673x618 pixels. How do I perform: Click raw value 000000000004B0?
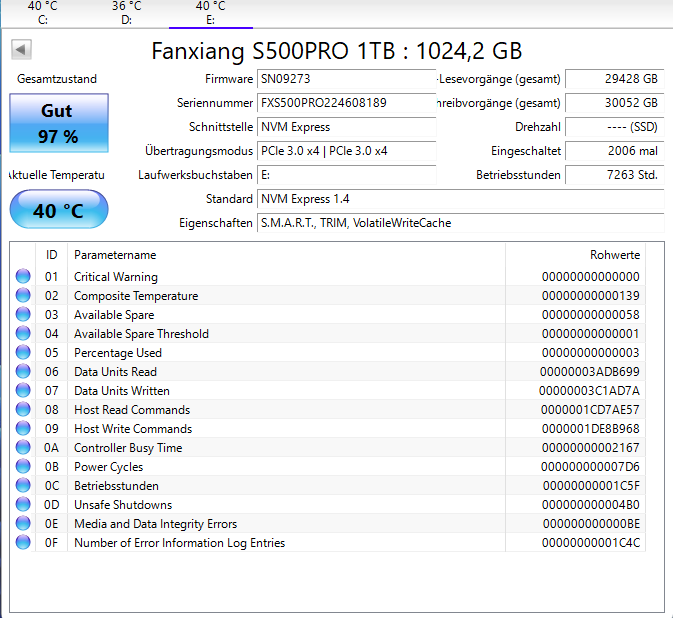click(x=591, y=505)
